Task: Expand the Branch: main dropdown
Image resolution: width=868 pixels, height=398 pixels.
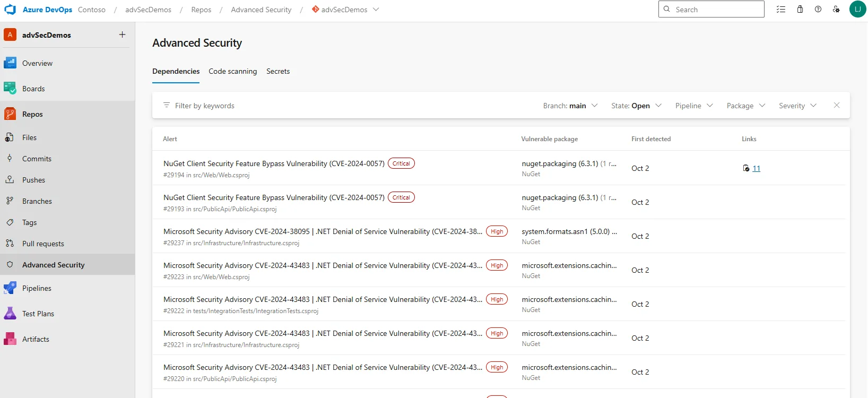Action: (x=570, y=106)
